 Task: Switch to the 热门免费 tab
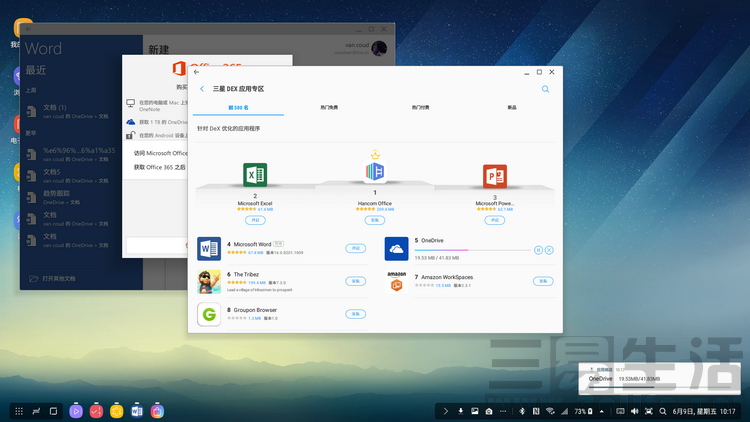pyautogui.click(x=329, y=107)
